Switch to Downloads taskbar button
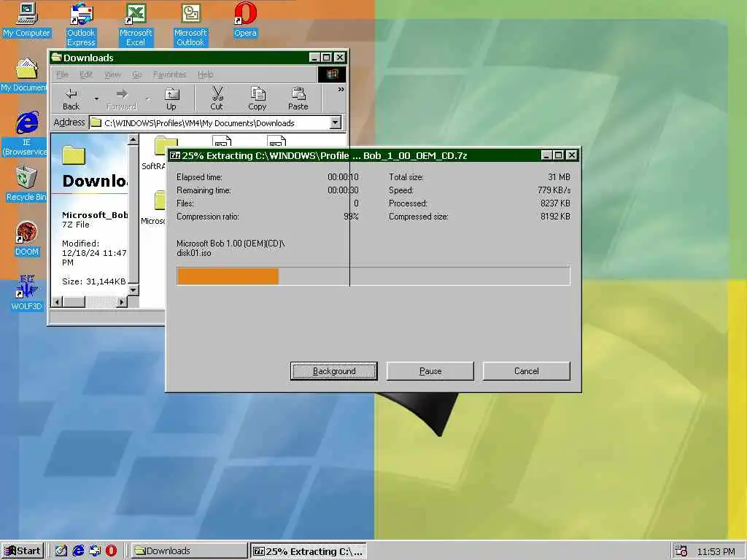Image resolution: width=747 pixels, height=560 pixels. tap(189, 551)
